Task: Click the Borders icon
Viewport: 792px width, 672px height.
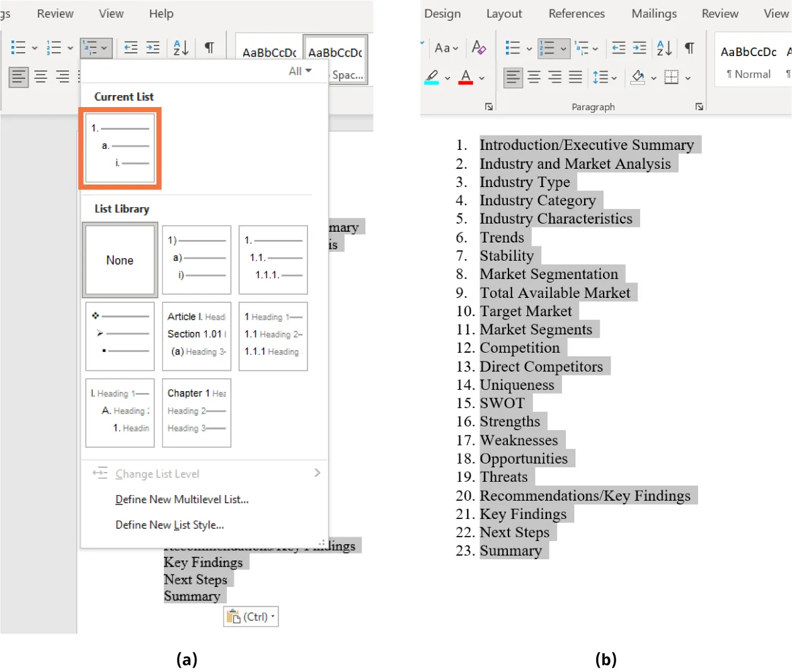Action: (x=672, y=77)
